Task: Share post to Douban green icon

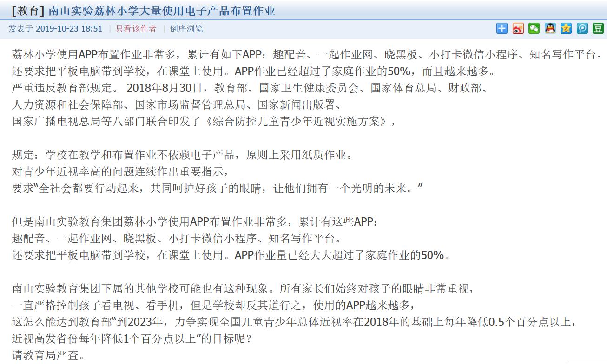Action: (598, 28)
